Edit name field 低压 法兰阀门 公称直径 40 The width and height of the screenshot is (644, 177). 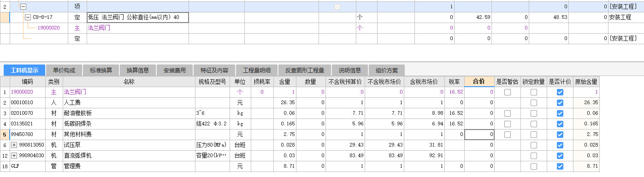click(x=137, y=18)
